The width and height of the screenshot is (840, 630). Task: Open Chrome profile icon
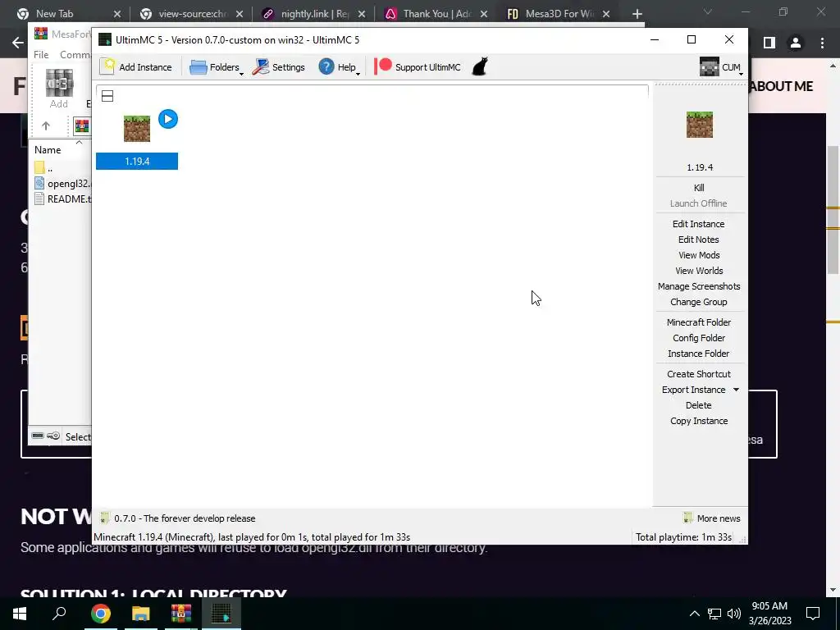click(796, 43)
